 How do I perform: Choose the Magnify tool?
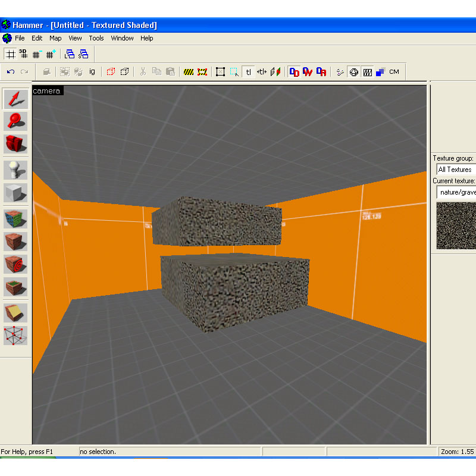click(x=16, y=121)
